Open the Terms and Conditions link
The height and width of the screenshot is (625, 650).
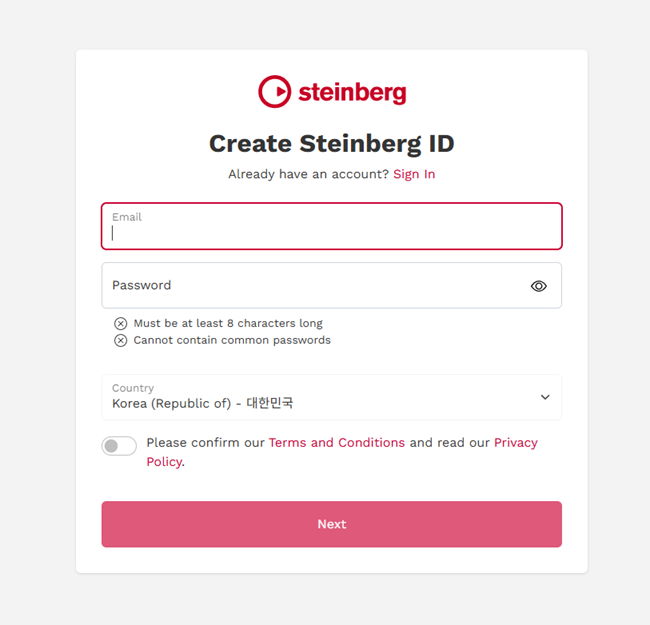[x=337, y=443]
